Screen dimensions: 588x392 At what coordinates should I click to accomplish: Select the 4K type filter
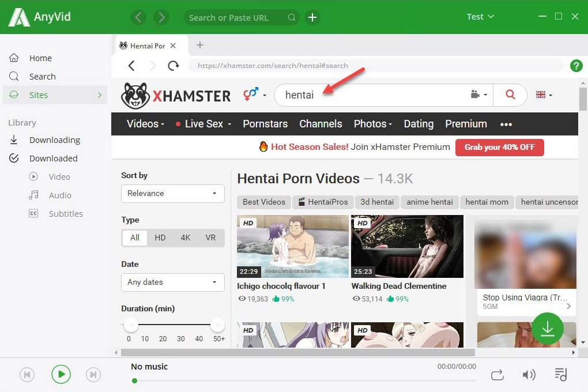coord(185,238)
